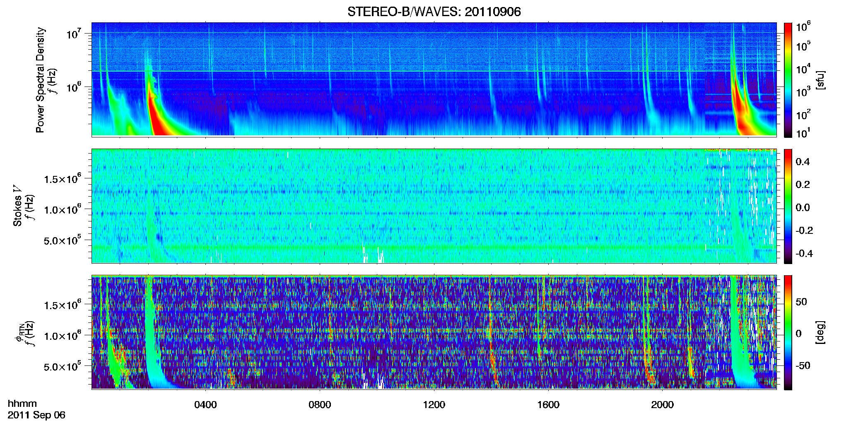868x447 pixels.
Task: Click the power spectral density colorbar
Action: tap(788, 80)
